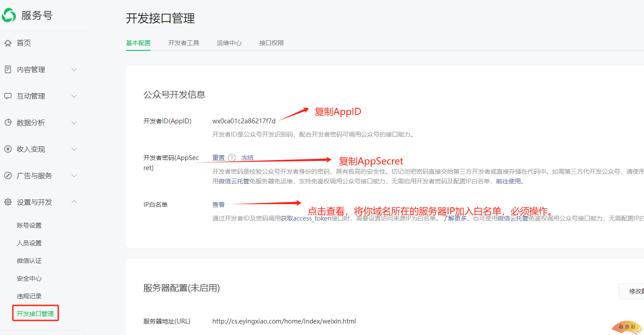Open 微信认证 submenu item
Image resolution: width=644 pixels, height=335 pixels.
point(29,261)
